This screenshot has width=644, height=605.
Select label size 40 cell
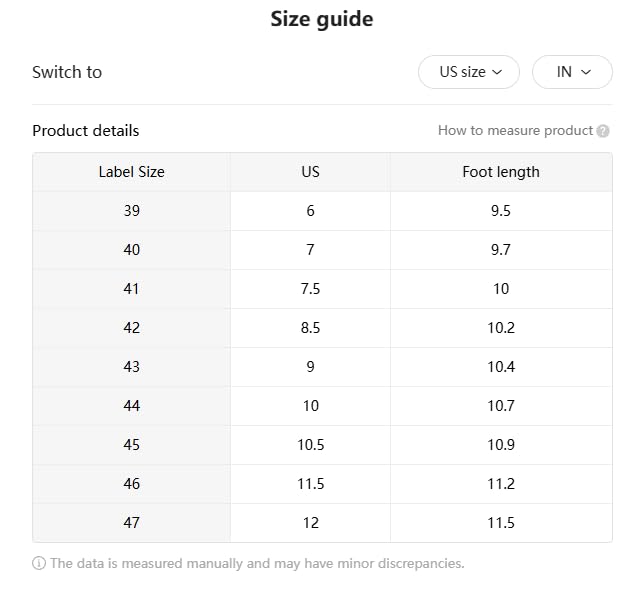click(131, 250)
